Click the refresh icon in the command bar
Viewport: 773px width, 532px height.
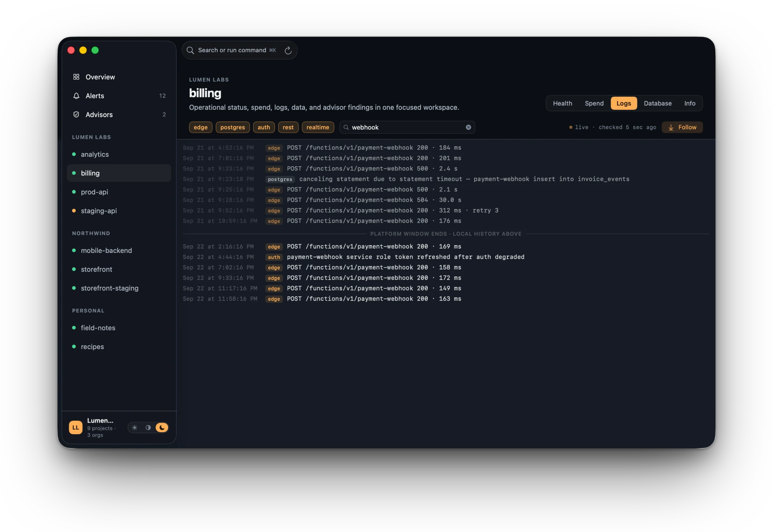288,50
